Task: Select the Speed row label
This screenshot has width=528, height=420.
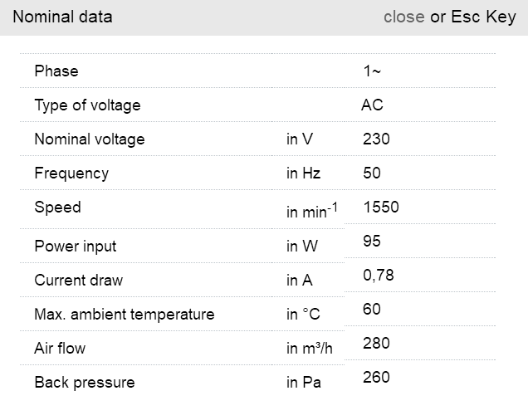Action: (x=57, y=208)
